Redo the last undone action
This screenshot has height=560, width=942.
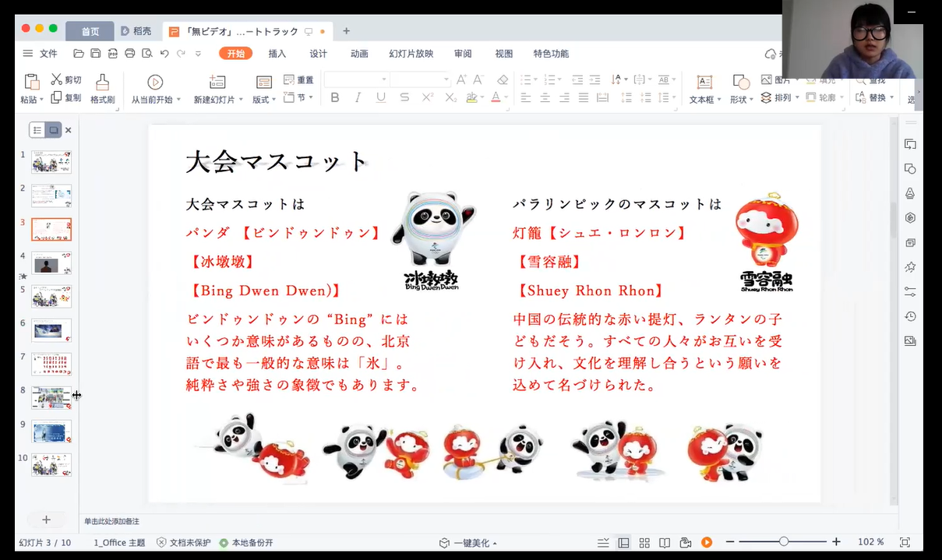(x=181, y=54)
